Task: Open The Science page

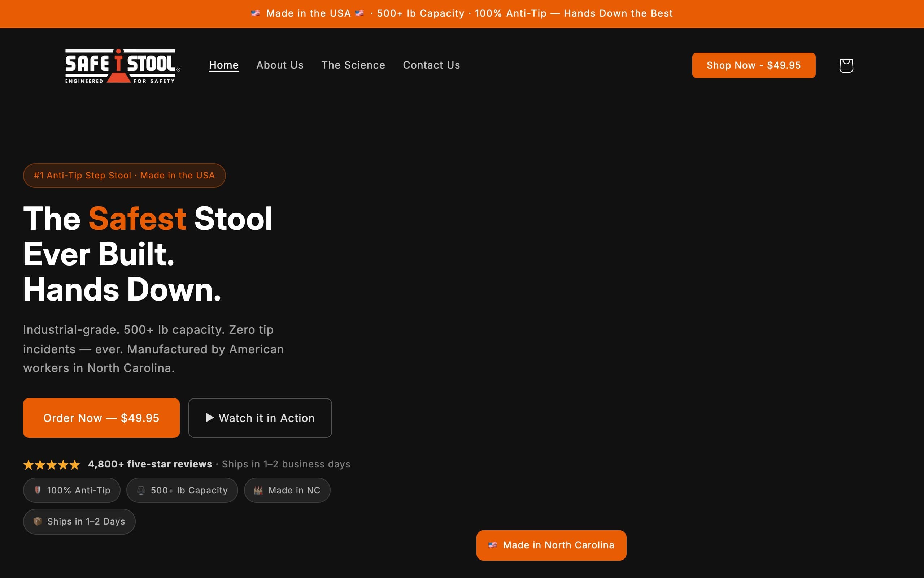Action: (x=353, y=65)
